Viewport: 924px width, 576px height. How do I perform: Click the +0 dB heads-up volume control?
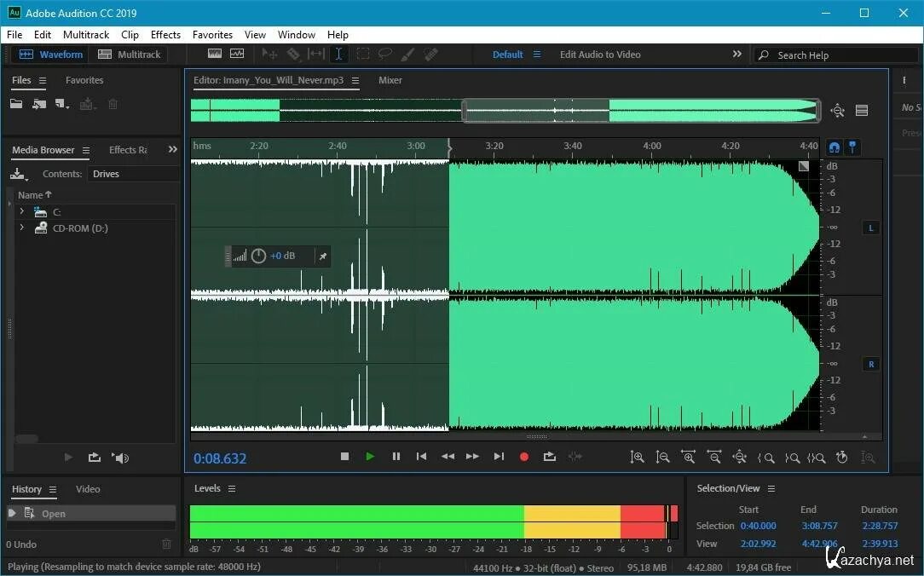point(281,256)
